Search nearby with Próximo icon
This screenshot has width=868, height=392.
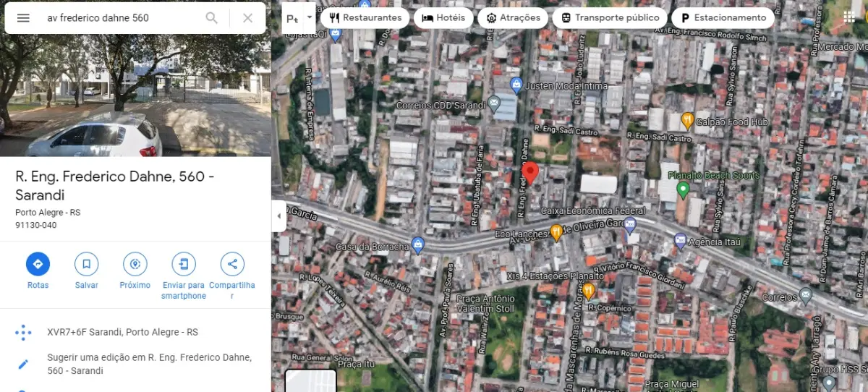[135, 265]
